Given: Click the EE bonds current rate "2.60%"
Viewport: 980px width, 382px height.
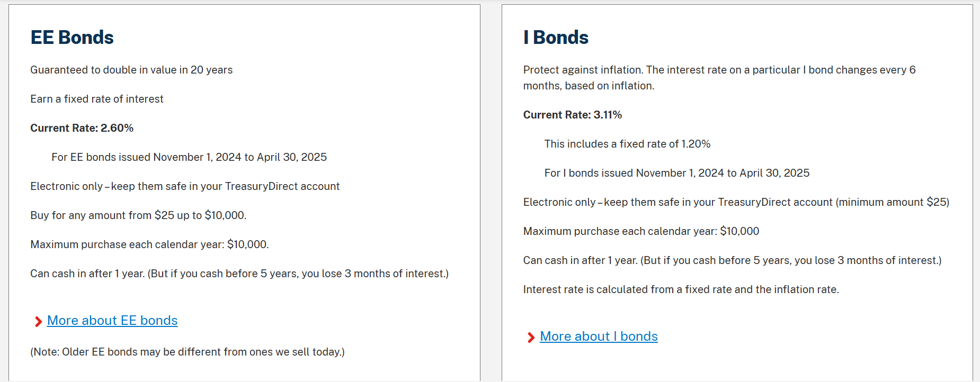Looking at the screenshot, I should pyautogui.click(x=118, y=128).
